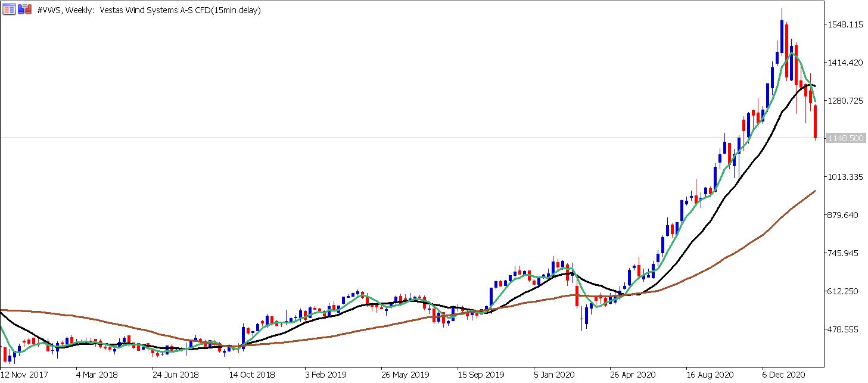This screenshot has height=383, width=868.
Task: Click the 1013.335 price scale label
Action: (x=844, y=177)
